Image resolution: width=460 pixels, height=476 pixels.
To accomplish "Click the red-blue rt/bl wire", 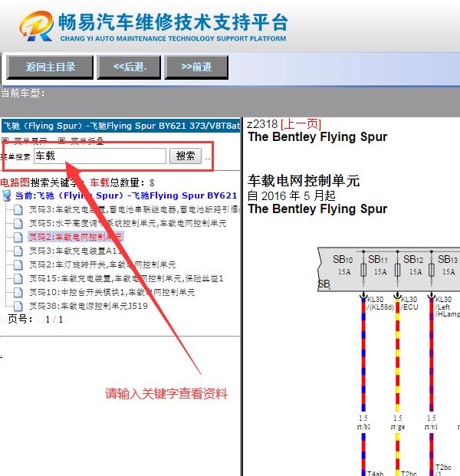I will pos(363,355).
